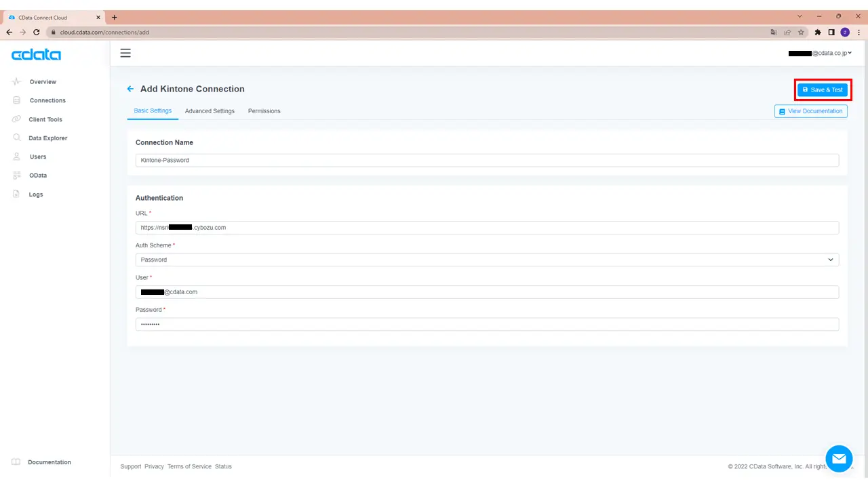Go back using the left arrow icon
868x488 pixels.
[130, 89]
